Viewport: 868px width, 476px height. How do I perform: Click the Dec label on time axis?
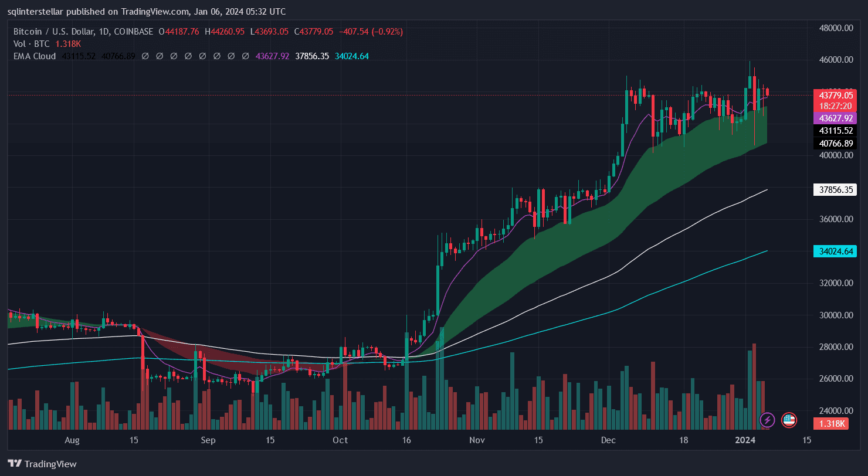click(607, 440)
